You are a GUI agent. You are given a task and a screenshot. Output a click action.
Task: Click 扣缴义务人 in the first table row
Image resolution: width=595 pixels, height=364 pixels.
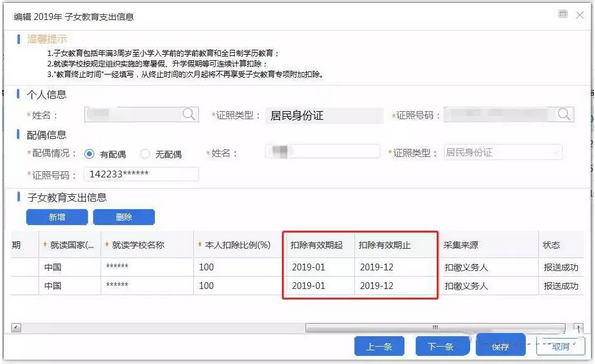[466, 268]
